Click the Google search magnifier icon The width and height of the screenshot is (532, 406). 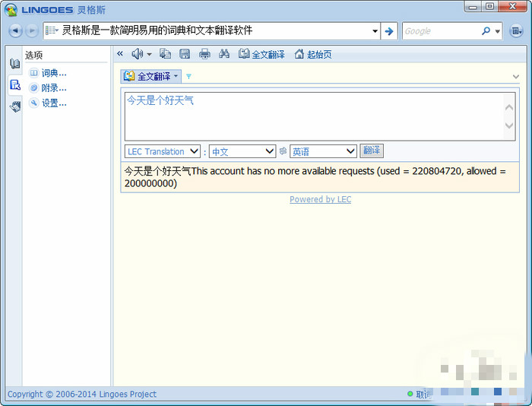[x=486, y=31]
